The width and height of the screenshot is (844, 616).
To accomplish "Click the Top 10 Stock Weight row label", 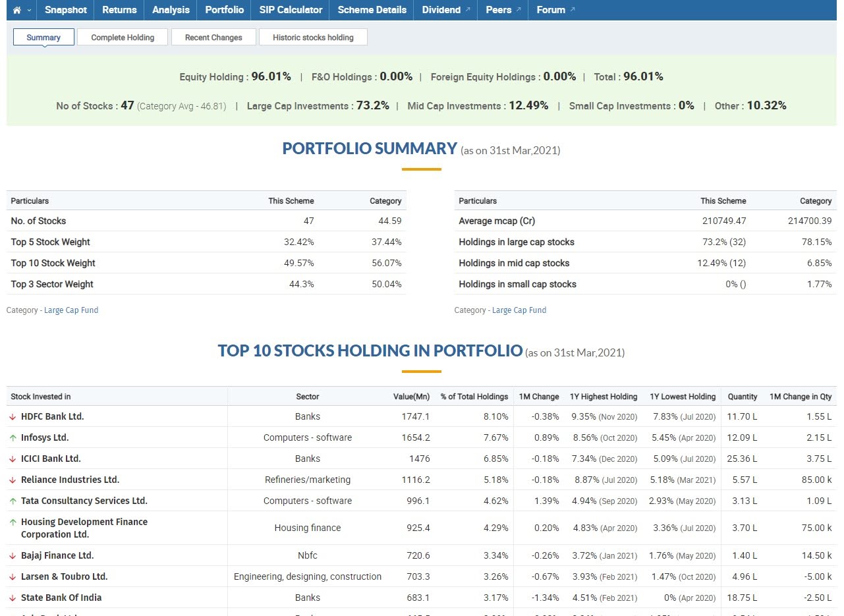I will click(53, 263).
